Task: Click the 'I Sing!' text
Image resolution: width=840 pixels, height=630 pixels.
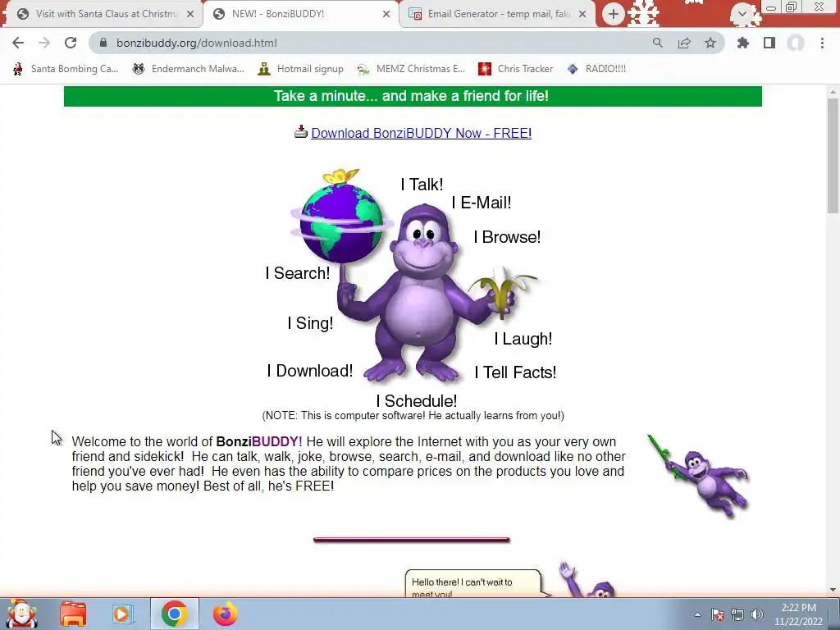Action: (x=310, y=323)
